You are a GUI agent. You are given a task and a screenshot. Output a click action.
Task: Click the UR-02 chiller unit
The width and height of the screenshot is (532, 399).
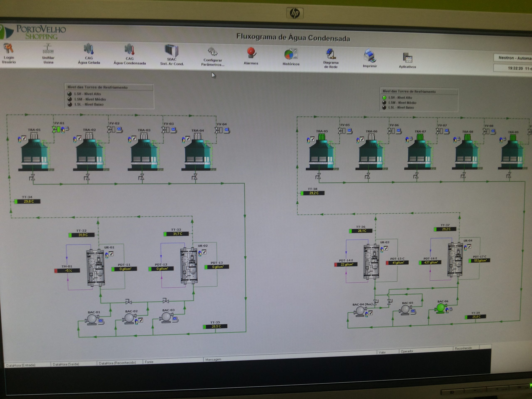pyautogui.click(x=189, y=266)
